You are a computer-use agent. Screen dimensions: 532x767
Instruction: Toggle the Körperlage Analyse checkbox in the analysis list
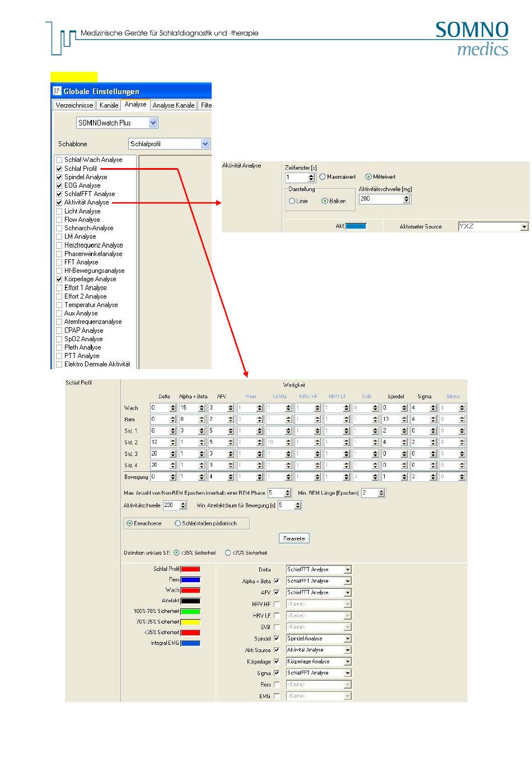(59, 279)
